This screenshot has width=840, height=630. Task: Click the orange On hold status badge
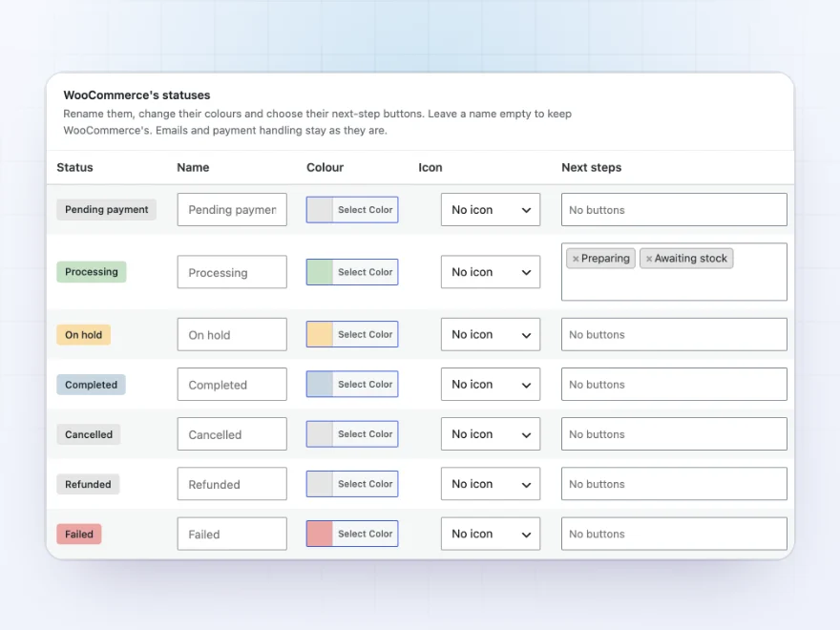pyautogui.click(x=84, y=335)
